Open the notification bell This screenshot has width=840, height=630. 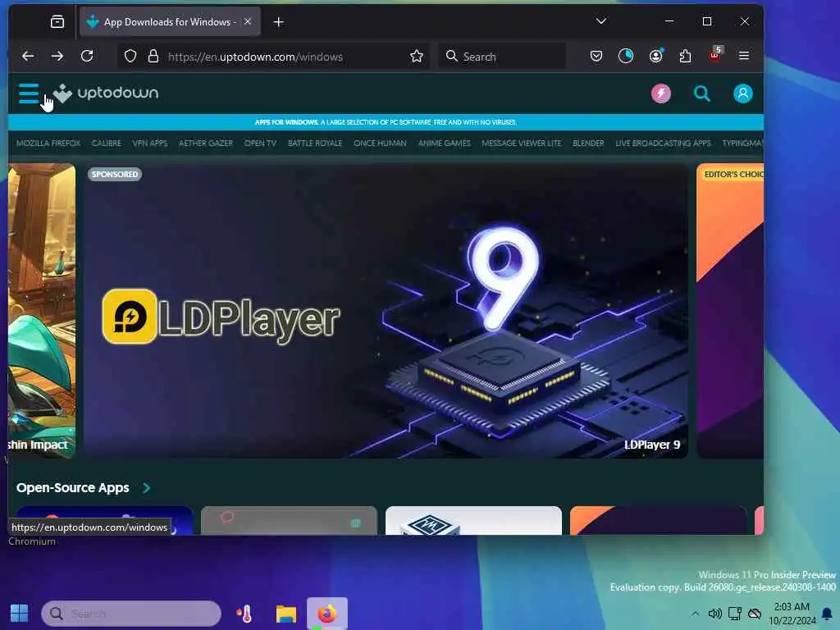pos(827,614)
